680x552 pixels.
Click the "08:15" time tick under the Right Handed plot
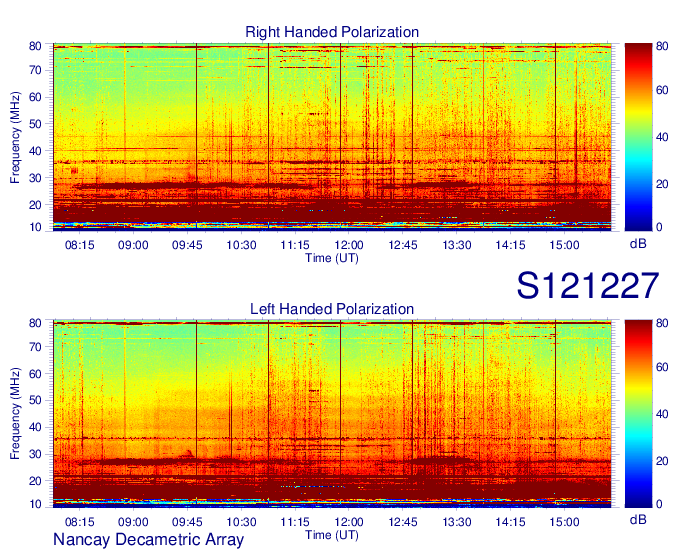[x=79, y=245]
